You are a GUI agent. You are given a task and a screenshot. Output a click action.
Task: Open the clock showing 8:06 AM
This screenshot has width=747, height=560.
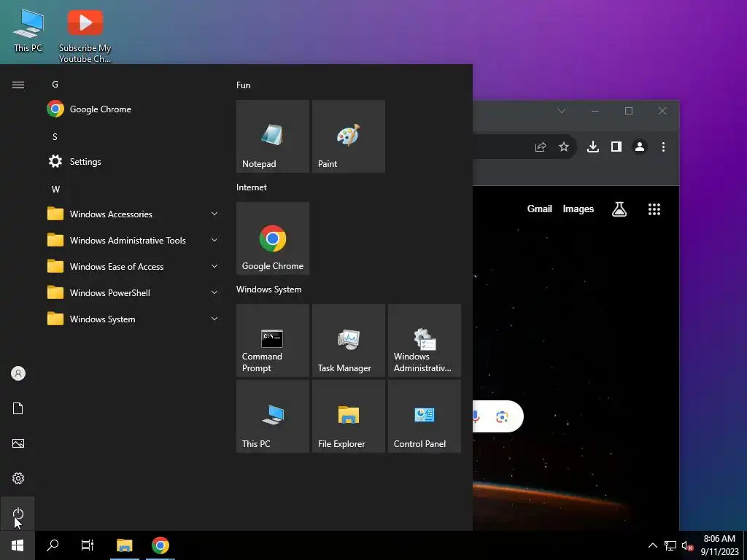pyautogui.click(x=719, y=545)
